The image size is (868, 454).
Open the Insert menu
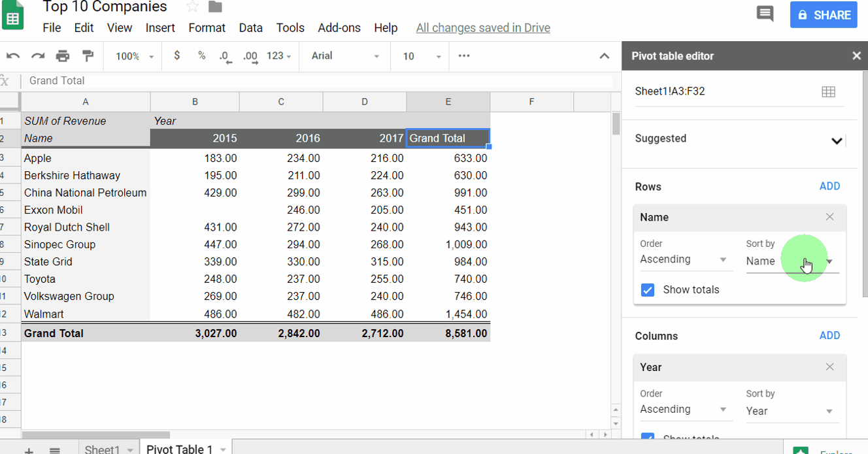(160, 28)
